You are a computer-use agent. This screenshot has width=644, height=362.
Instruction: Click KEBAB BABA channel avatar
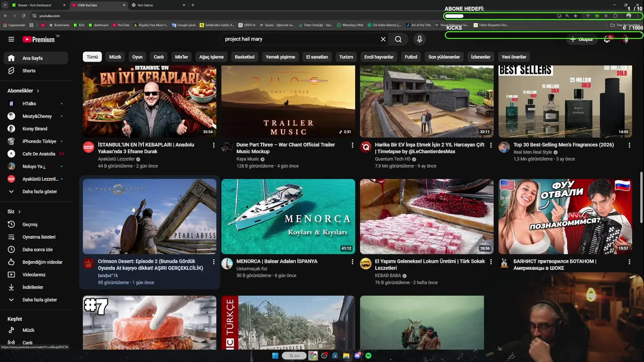[366, 263]
